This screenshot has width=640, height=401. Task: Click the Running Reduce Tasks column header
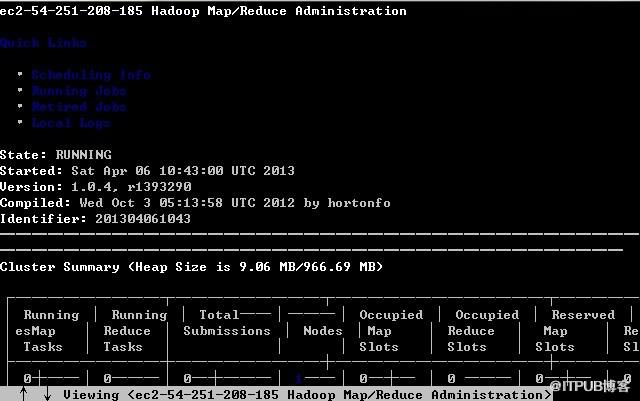(135, 331)
